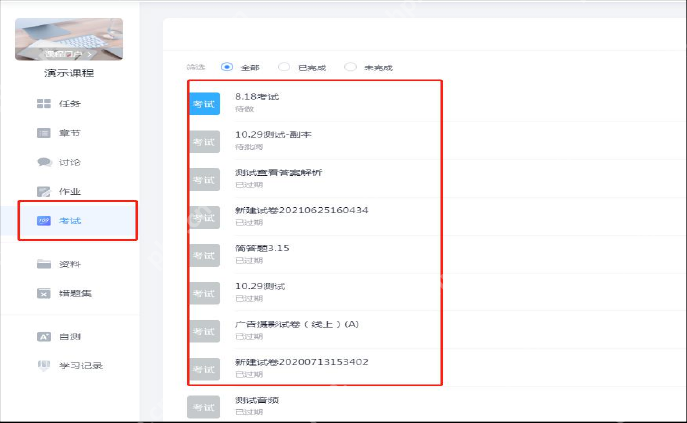Image resolution: width=687 pixels, height=423 pixels.
Task: Click the 考试 exam icon in sidebar
Action: click(44, 220)
